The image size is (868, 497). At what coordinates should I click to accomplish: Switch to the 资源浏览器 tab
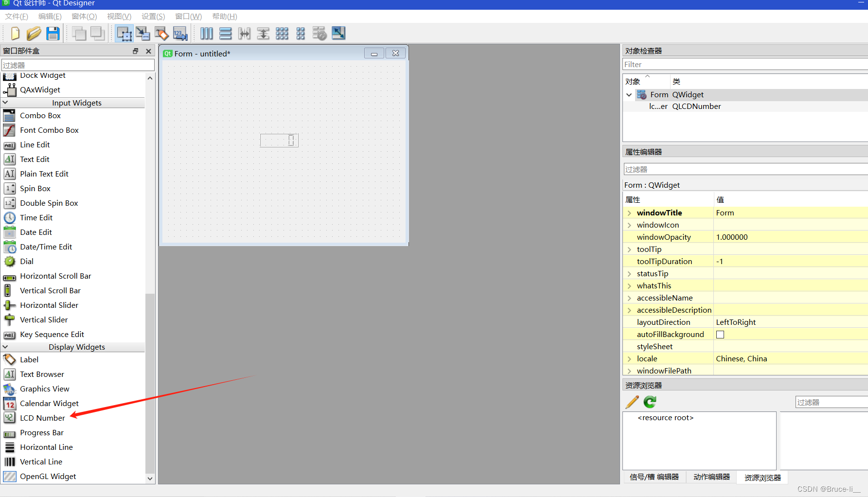pyautogui.click(x=762, y=478)
